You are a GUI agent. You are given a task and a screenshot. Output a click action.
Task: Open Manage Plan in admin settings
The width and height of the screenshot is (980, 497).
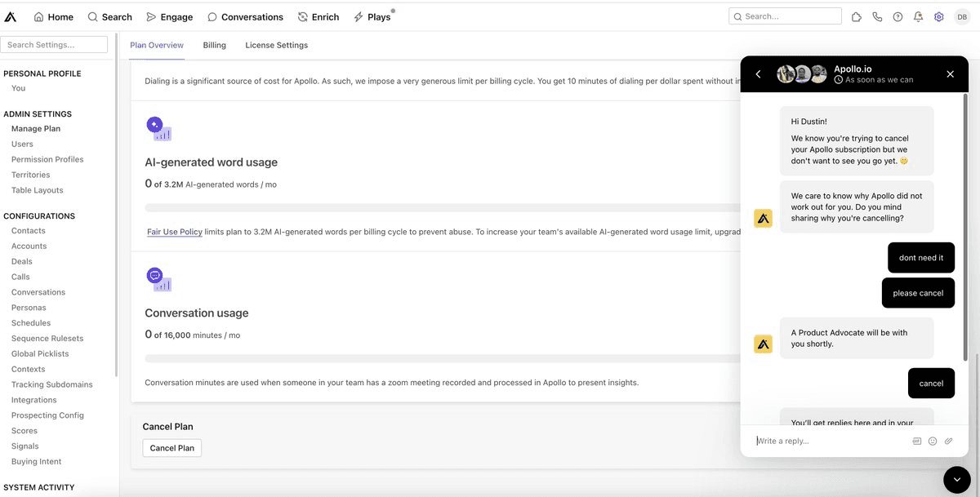(x=36, y=129)
